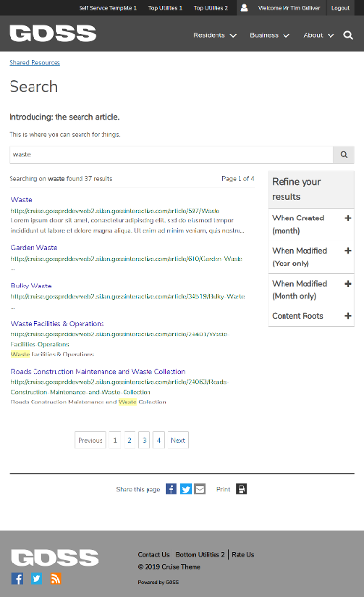Screen dimensions: 364x597
Task: Open the Garden Waste result
Action: tap(34, 248)
